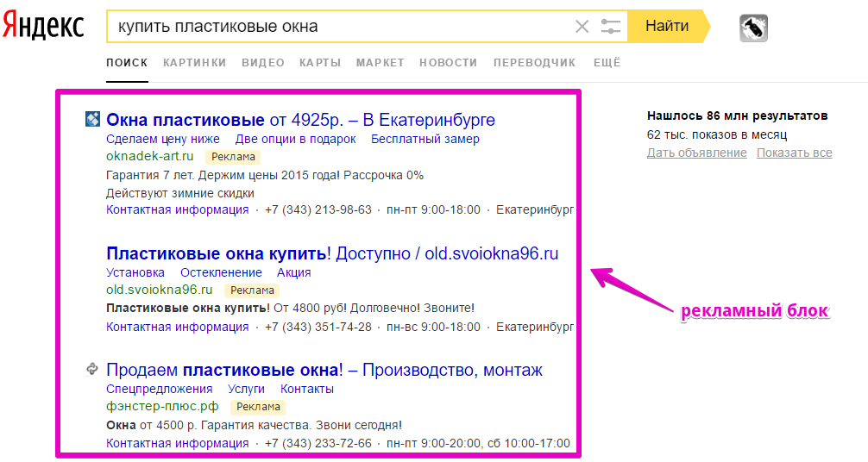The height and width of the screenshot is (462, 868).
Task: Click the Бесплатный замер sitelink
Action: click(x=425, y=139)
